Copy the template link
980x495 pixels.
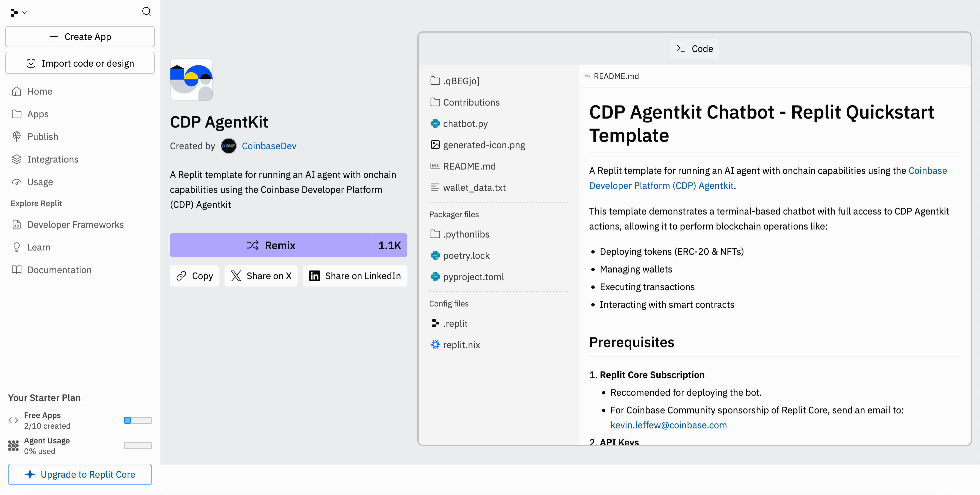click(194, 275)
